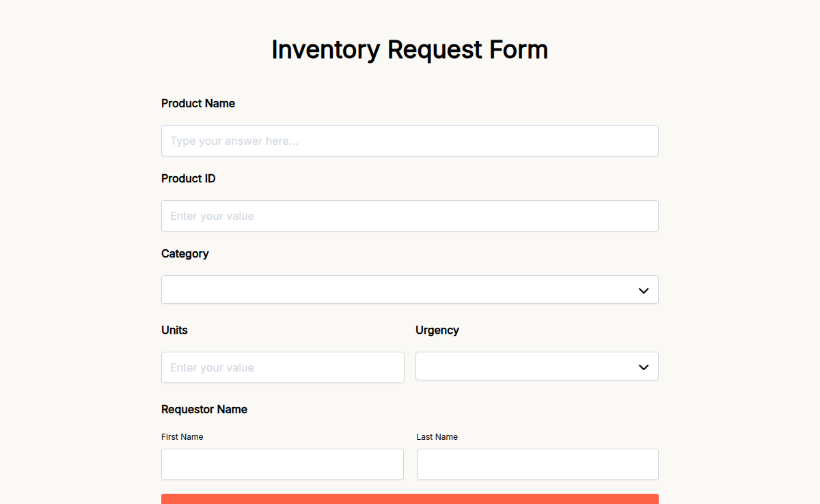
Task: Open the Urgency selection dropdown
Action: (x=536, y=366)
